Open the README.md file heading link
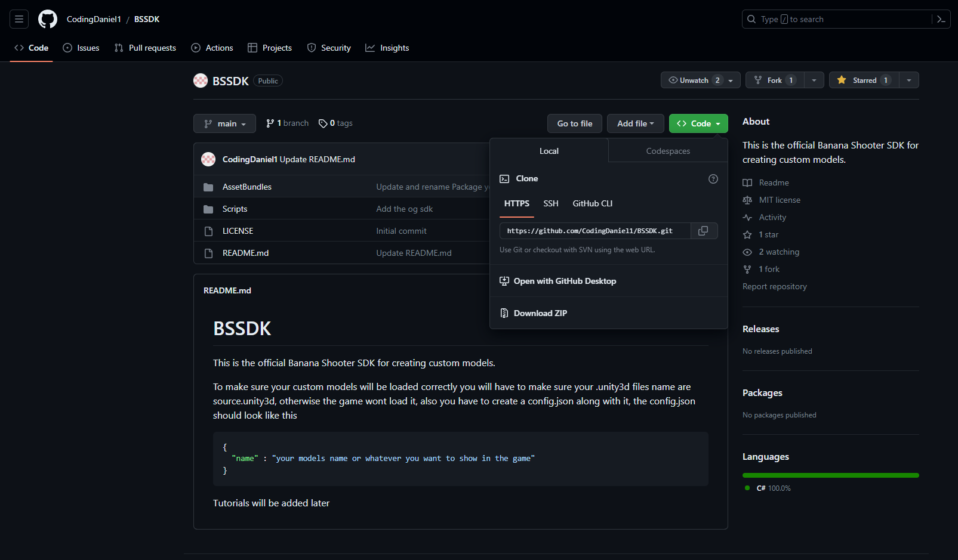 click(x=227, y=290)
